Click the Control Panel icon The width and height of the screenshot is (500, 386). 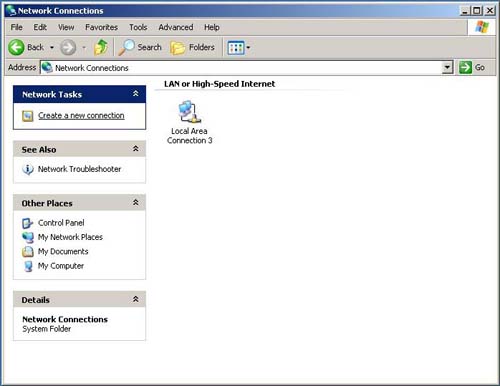(28, 223)
